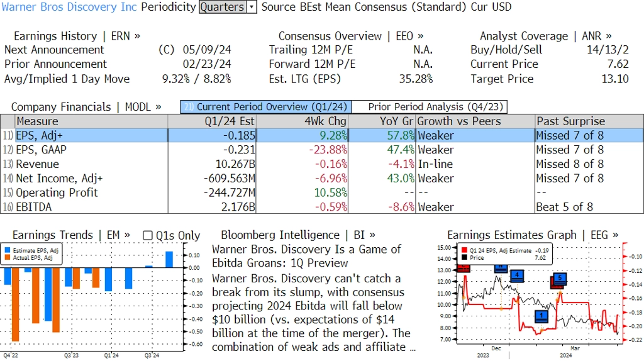Open the 'Game of Ebitda Groans' article headline

tap(306, 256)
